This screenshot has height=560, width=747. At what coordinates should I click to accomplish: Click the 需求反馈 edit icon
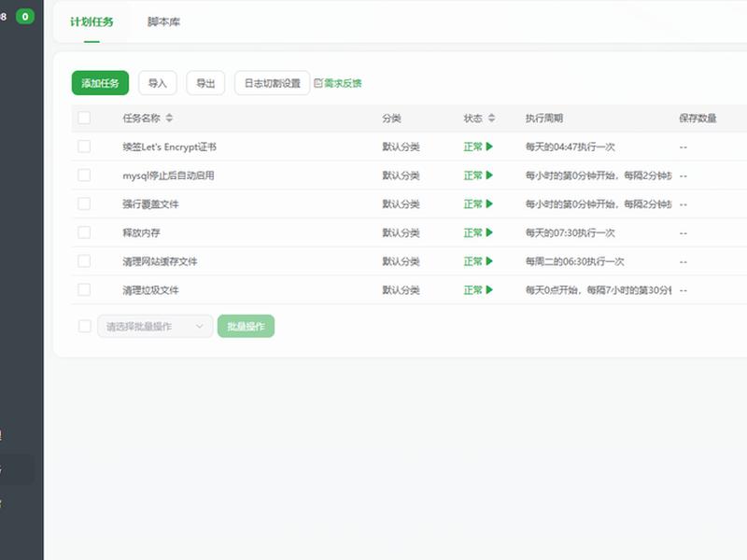coord(318,83)
